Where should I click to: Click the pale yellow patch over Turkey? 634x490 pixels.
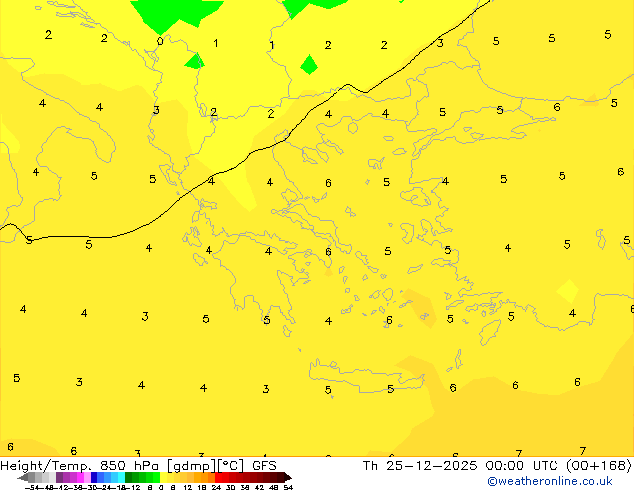coord(567,291)
